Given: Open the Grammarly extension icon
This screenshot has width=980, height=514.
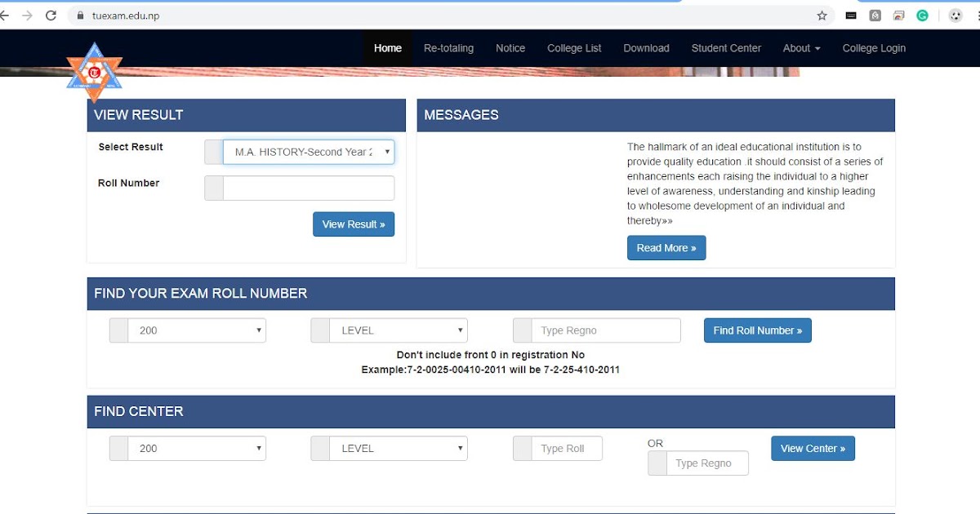Looking at the screenshot, I should click(x=922, y=16).
